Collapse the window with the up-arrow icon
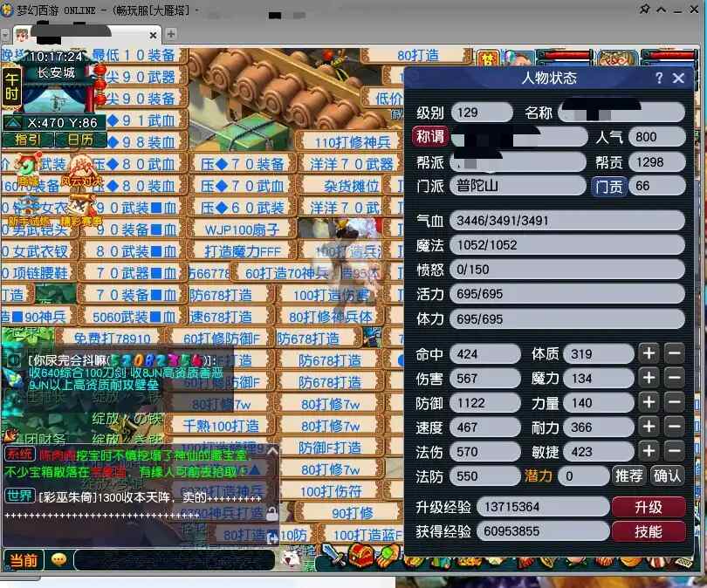This screenshot has height=588, width=707. point(662,9)
